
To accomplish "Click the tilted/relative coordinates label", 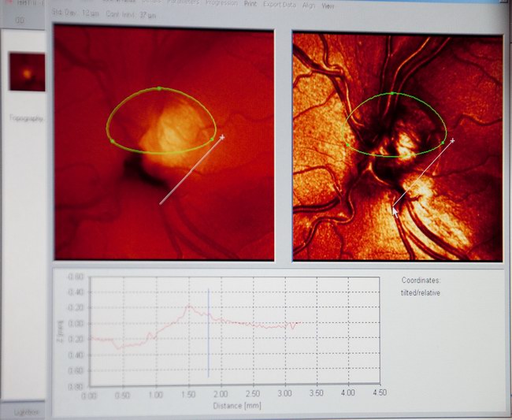I will [x=421, y=292].
